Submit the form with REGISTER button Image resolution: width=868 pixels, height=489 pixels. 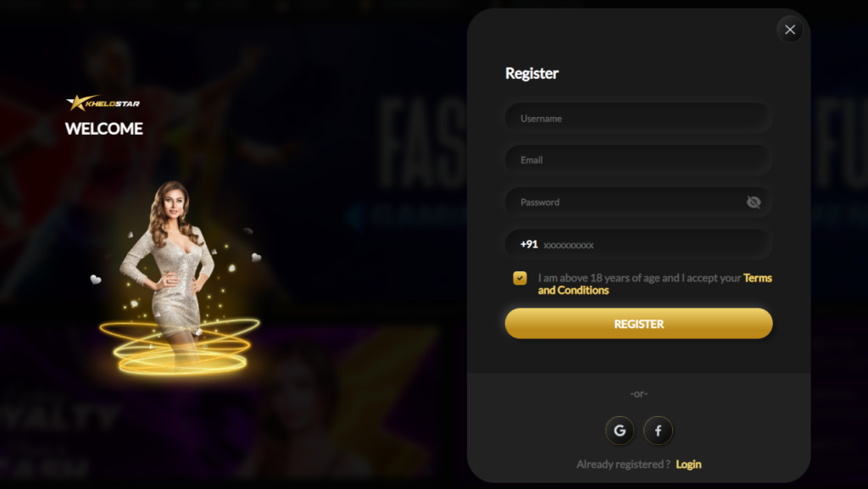coord(638,324)
